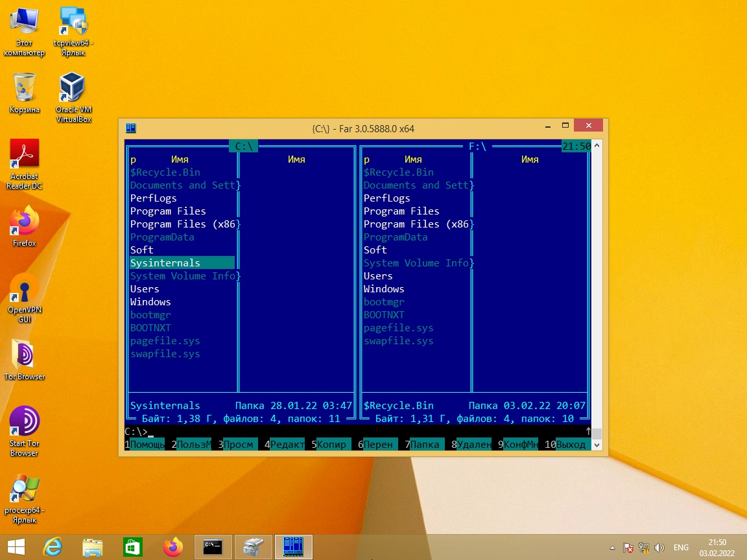Select the tcpview64 shortcut icon
The width and height of the screenshot is (747, 560).
pos(73,32)
